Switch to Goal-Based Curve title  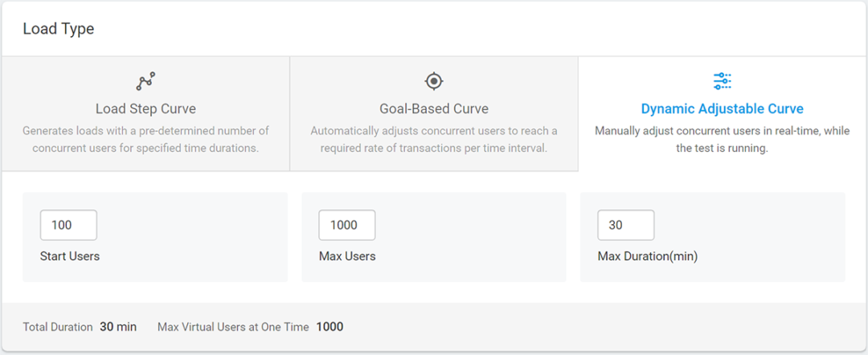[x=434, y=108]
